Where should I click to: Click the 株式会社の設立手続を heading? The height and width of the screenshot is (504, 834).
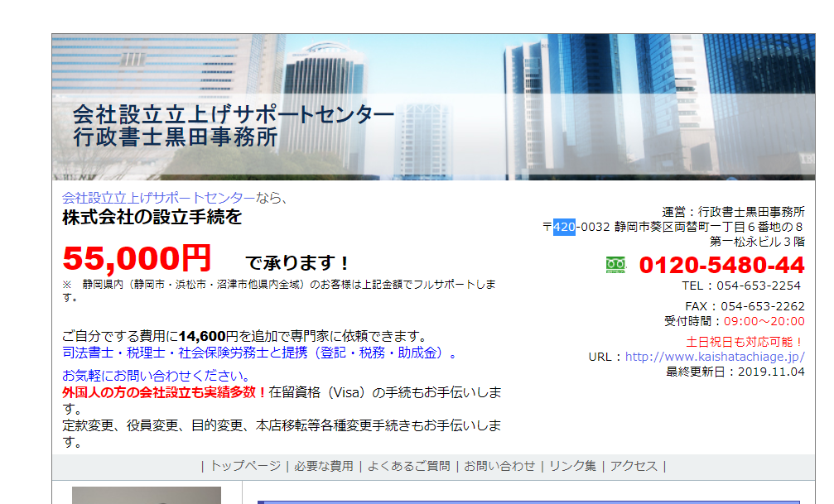click(152, 218)
